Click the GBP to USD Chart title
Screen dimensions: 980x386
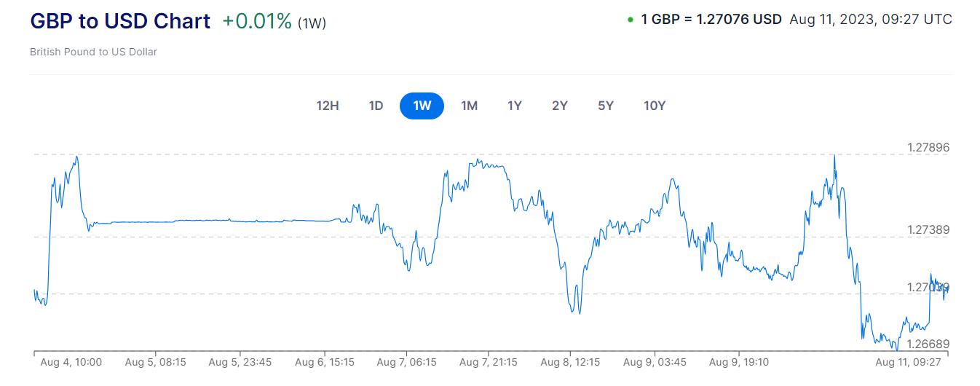pos(120,21)
